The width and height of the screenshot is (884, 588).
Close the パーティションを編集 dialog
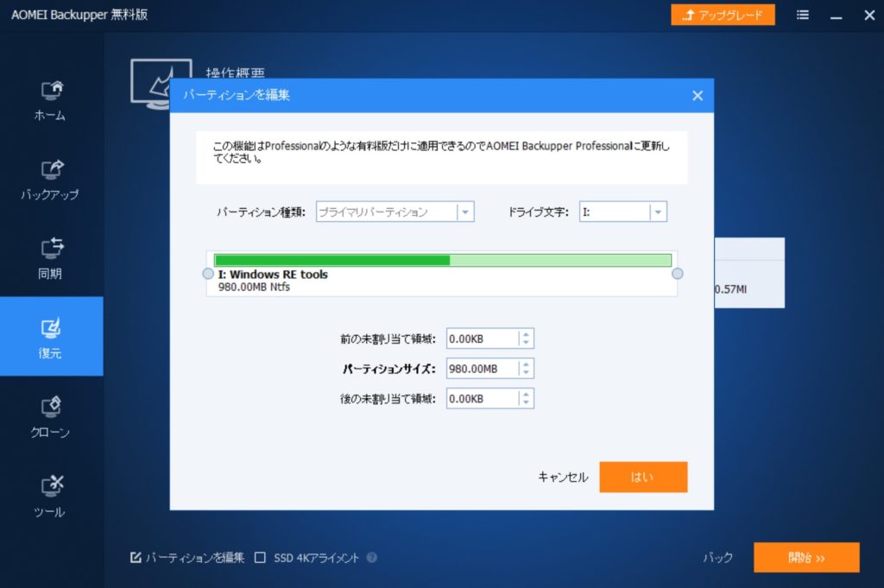698,96
